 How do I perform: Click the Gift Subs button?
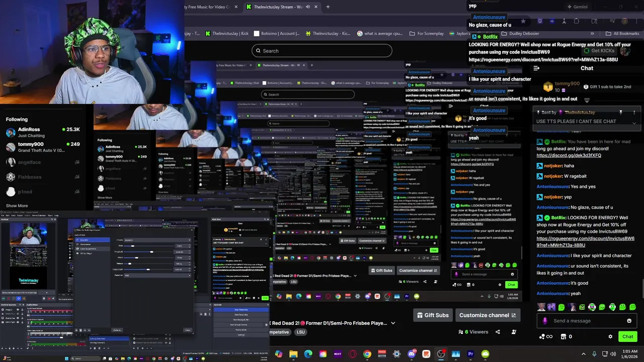click(432, 315)
